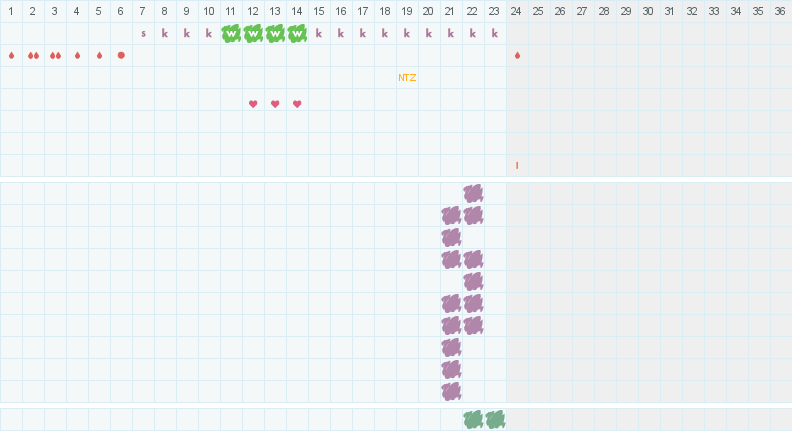Select the green W mark on day 14
The height and width of the screenshot is (431, 792).
[297, 34]
